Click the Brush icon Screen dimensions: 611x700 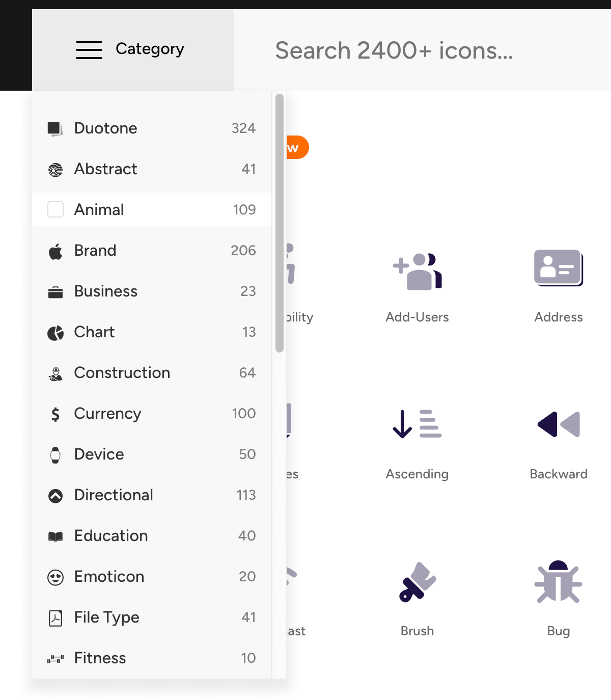[x=417, y=582]
